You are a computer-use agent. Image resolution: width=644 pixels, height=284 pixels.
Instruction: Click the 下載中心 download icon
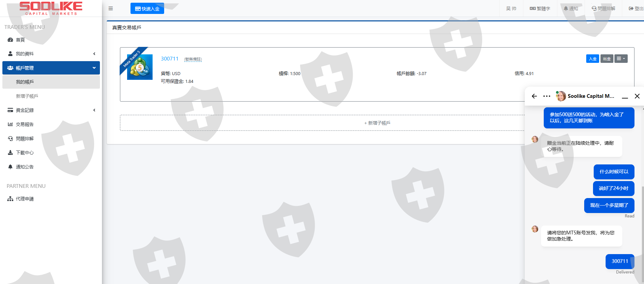tap(10, 153)
